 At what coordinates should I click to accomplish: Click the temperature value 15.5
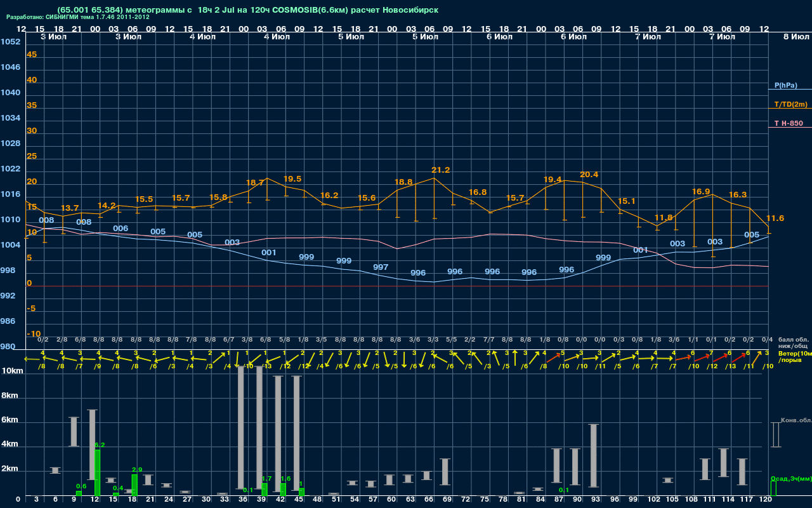[x=143, y=199]
